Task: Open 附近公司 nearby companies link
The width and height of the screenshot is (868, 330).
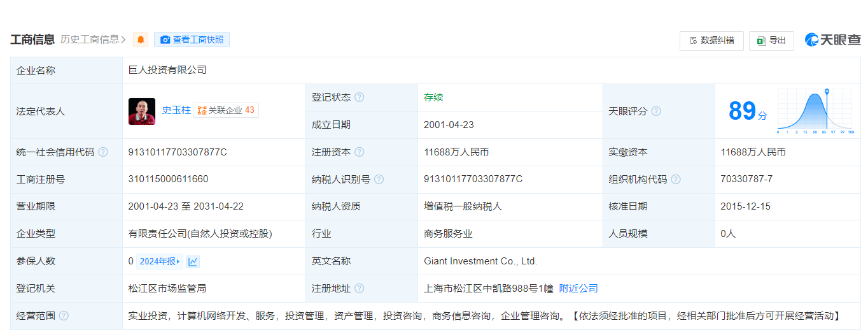Action: click(578, 289)
